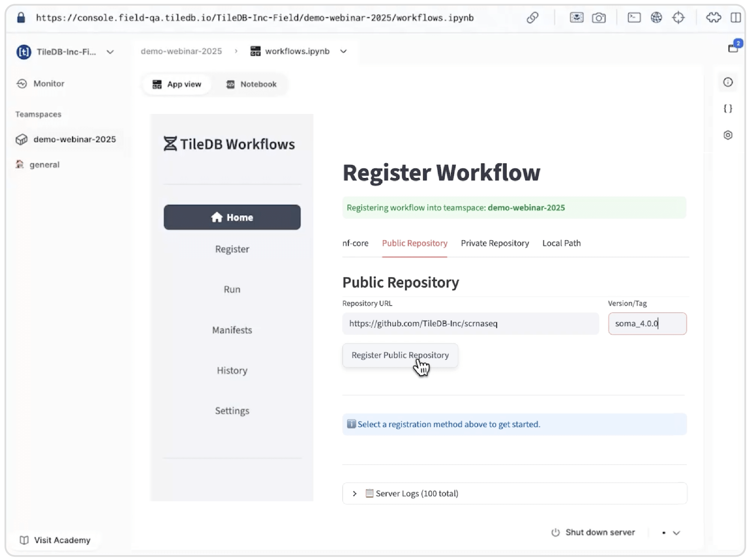750x560 pixels.
Task: Click the info circle icon in right panel
Action: [x=728, y=82]
